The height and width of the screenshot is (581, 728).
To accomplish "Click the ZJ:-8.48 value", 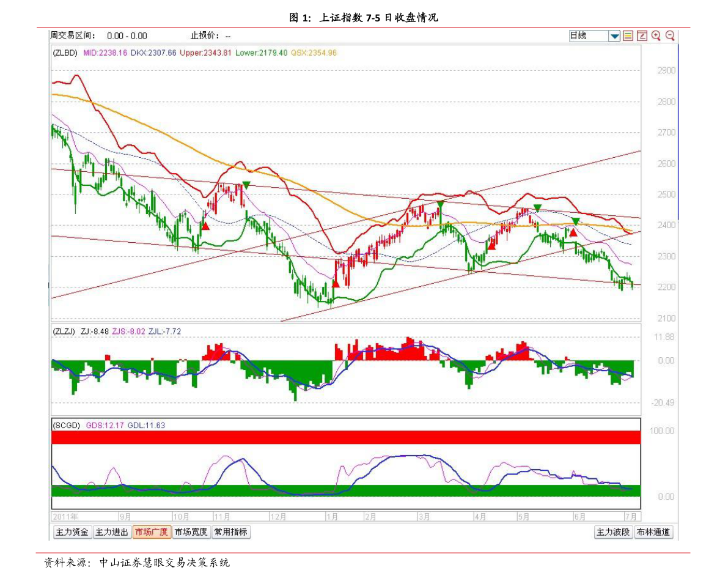I will pyautogui.click(x=94, y=331).
